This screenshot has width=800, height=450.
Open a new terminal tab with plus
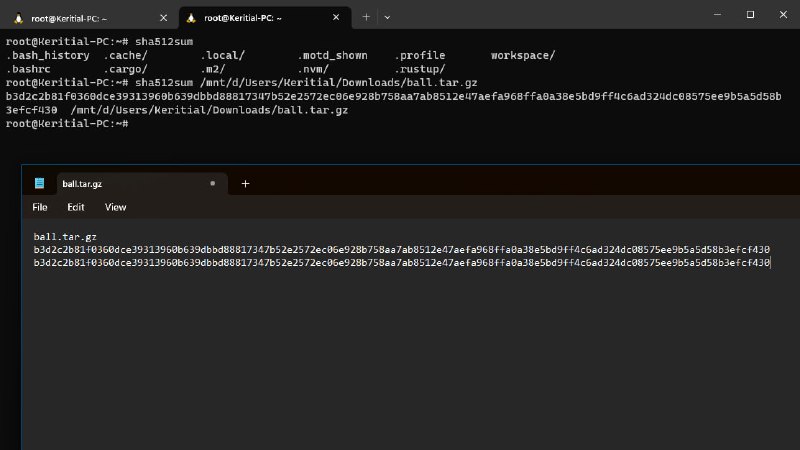click(x=366, y=16)
